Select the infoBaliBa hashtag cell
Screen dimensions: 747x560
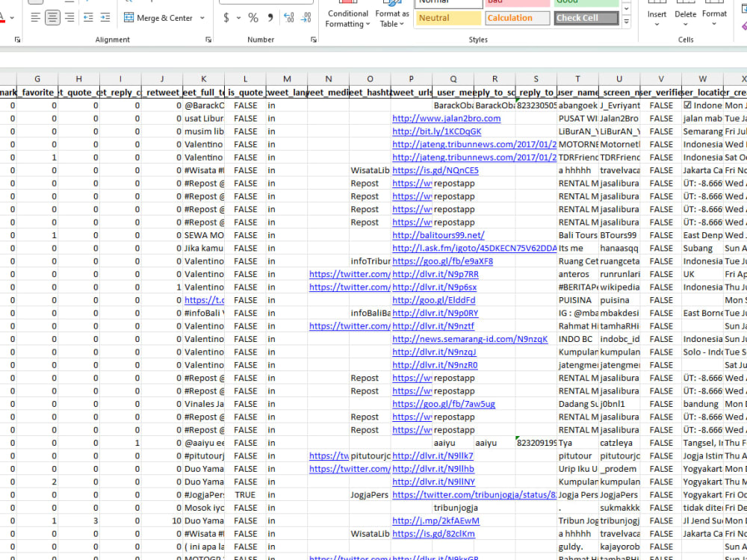point(370,314)
